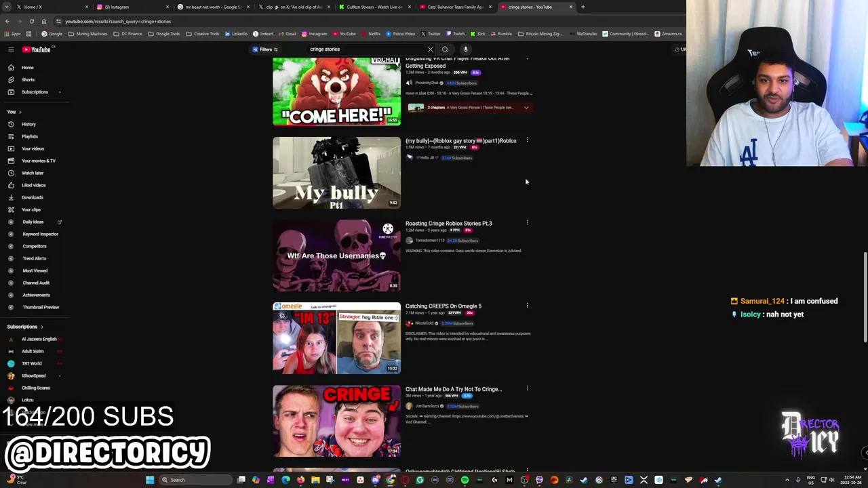Screen dimensions: 868x488
Task: Open Channel Audit tool
Action: pos(35,283)
